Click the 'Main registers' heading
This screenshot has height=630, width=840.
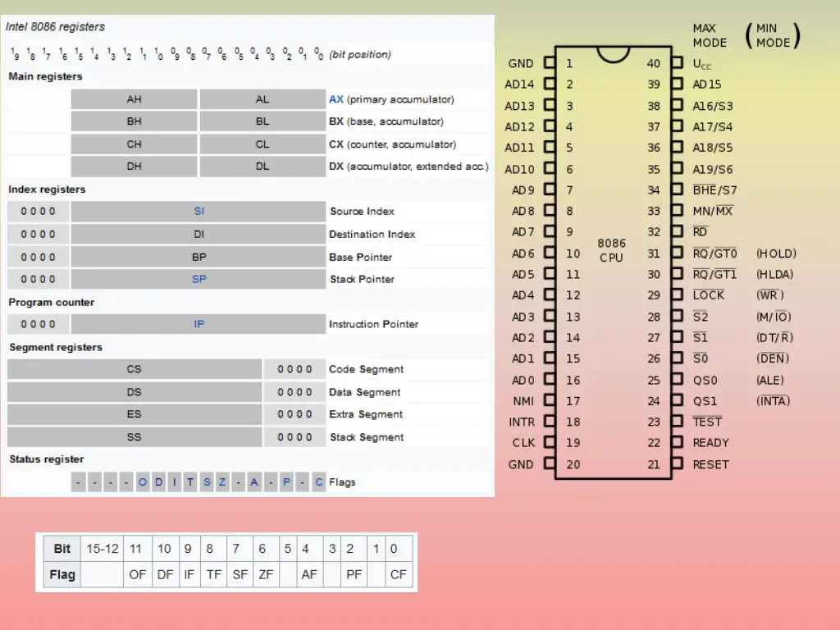click(x=46, y=76)
